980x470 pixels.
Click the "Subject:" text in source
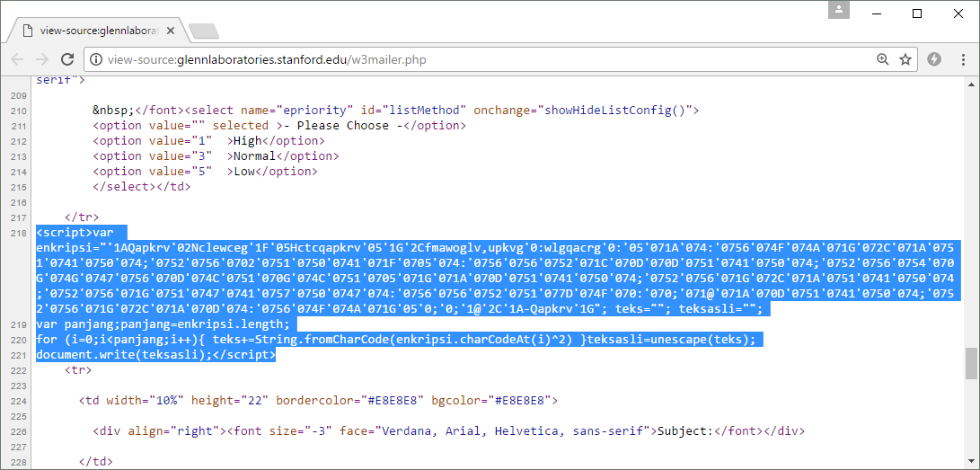point(685,430)
